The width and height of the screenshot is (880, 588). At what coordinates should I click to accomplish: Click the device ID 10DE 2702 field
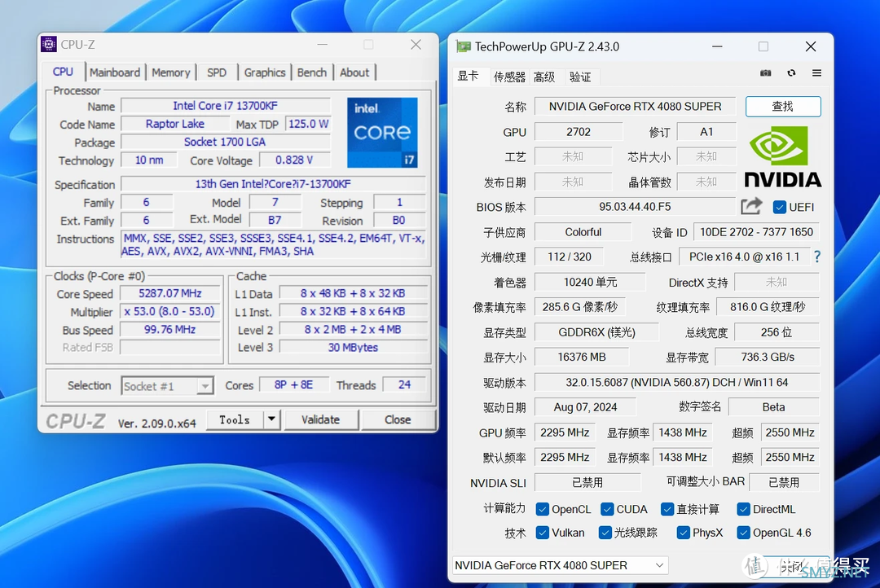(x=756, y=232)
